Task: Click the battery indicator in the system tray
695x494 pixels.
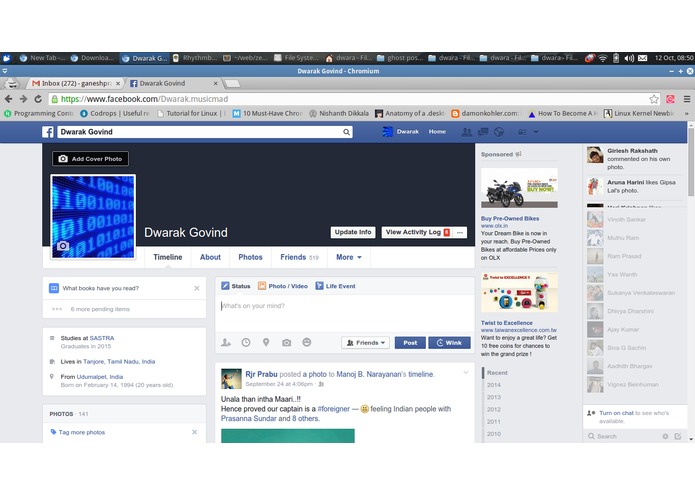Action: click(616, 58)
